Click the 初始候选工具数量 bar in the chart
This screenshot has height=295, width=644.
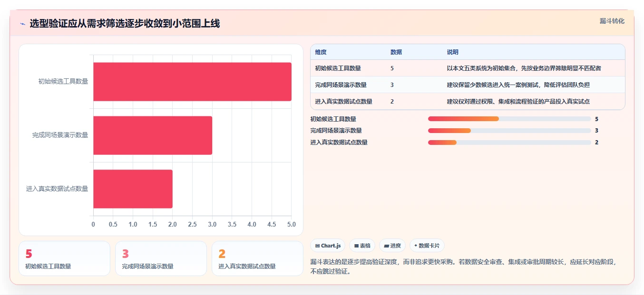click(192, 82)
